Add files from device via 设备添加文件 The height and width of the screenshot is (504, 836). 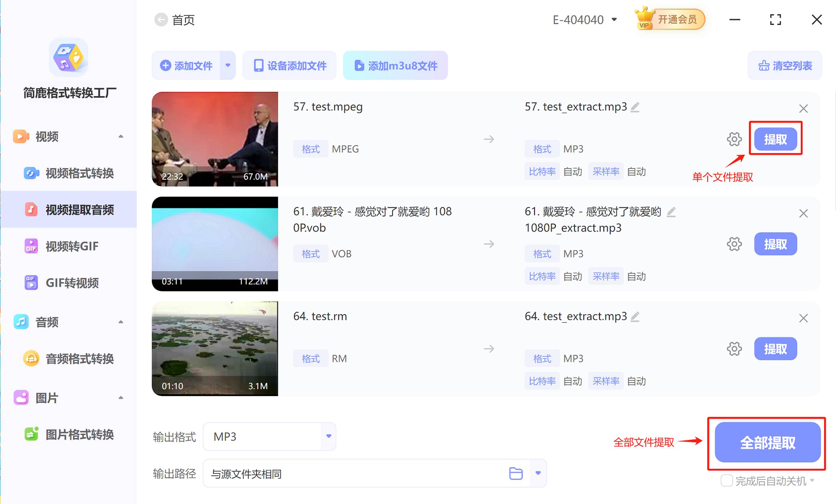(289, 66)
